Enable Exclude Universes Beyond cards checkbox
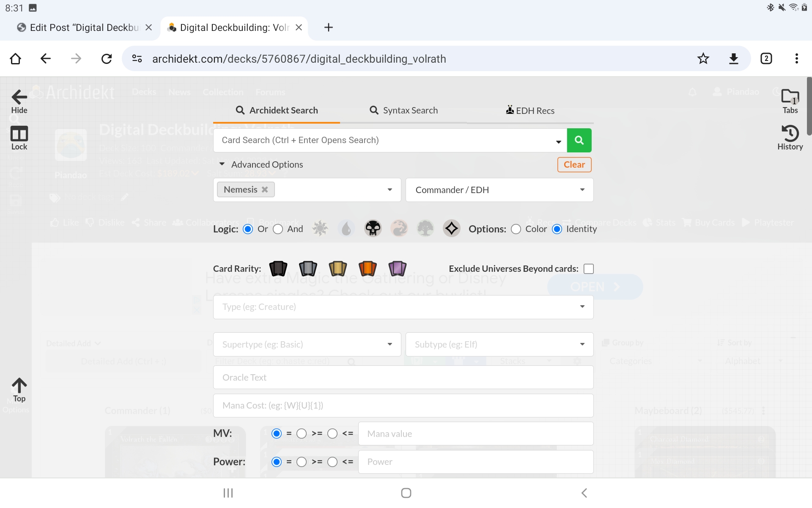The width and height of the screenshot is (812, 508). point(588,269)
